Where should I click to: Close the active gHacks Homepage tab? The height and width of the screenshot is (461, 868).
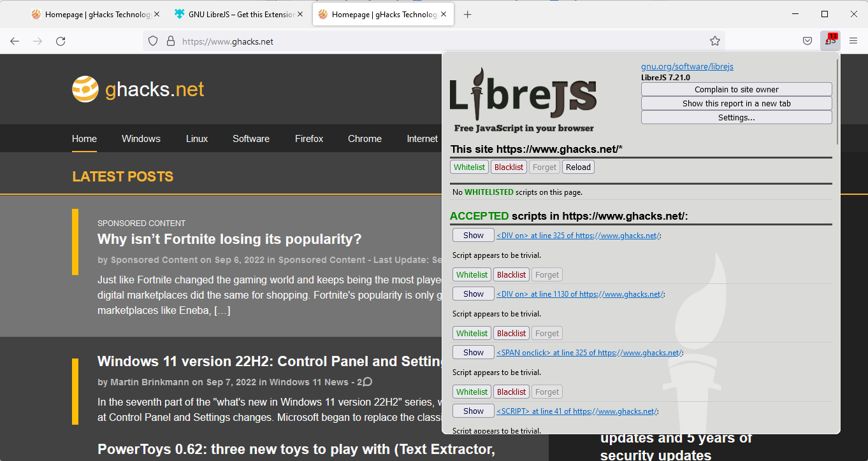(x=444, y=14)
